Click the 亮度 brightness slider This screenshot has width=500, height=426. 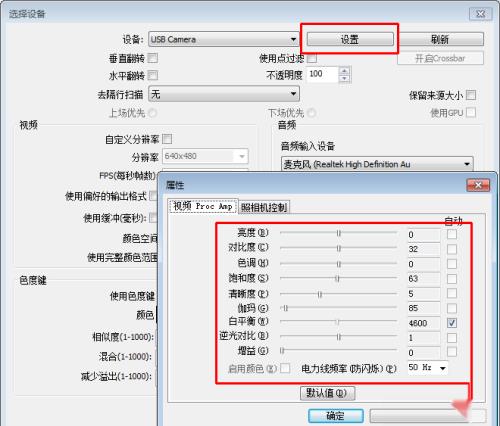pyautogui.click(x=338, y=233)
